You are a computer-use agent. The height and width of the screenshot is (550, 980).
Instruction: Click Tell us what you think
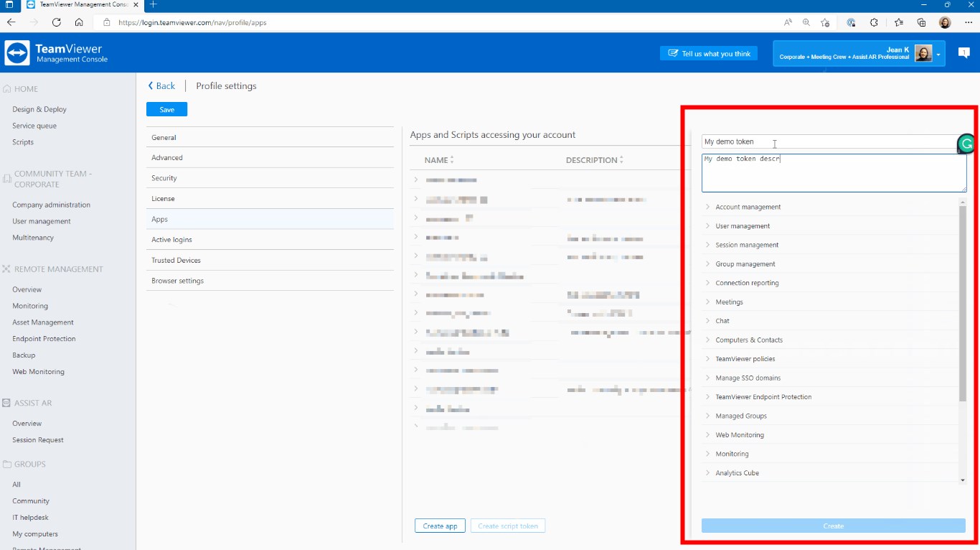point(709,53)
